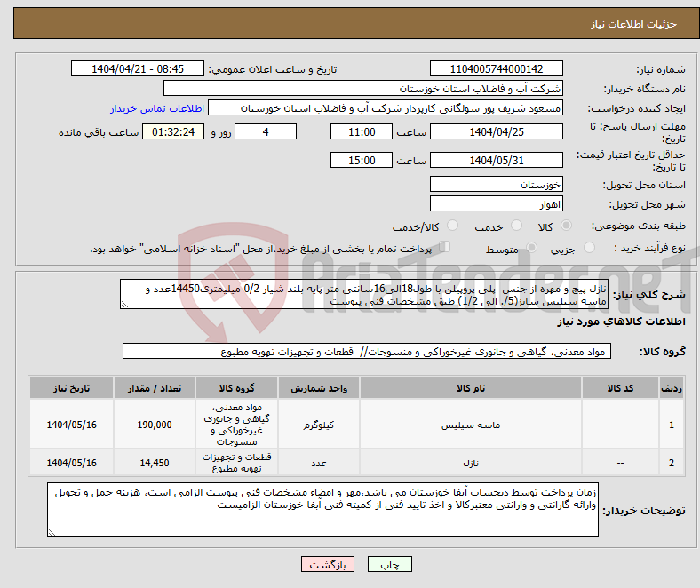The width and height of the screenshot is (700, 588).
Task: Click the کد کالا column header
Action: pos(620,388)
